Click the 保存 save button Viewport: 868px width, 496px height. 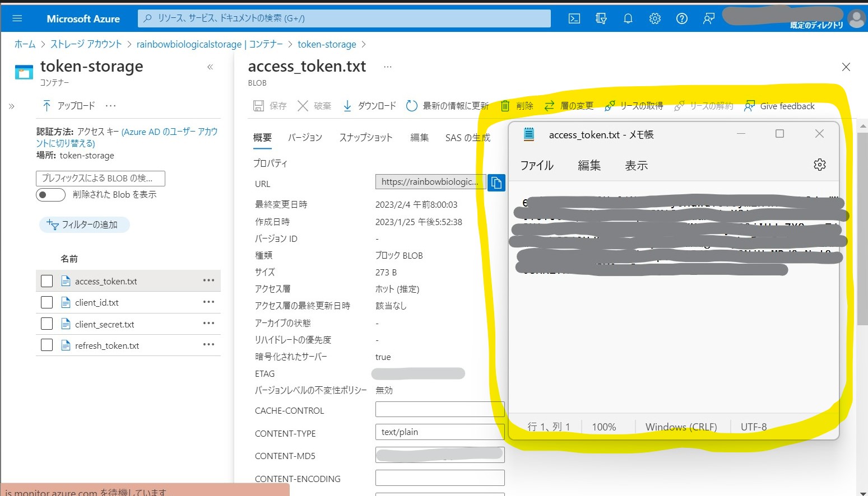click(x=270, y=106)
